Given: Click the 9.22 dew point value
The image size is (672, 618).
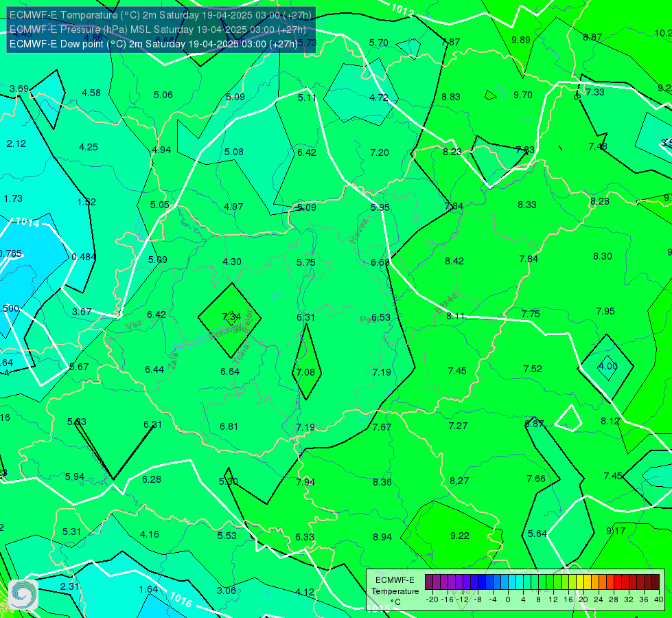Looking at the screenshot, I should pos(460,536).
